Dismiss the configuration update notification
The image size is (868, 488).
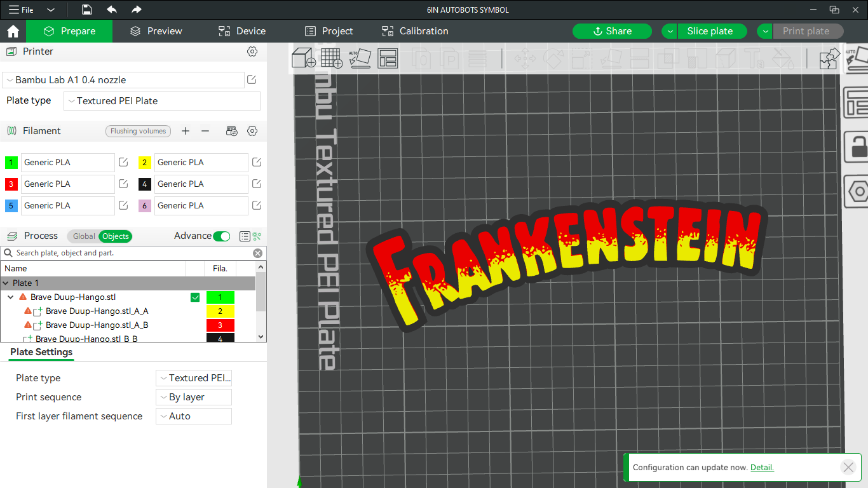click(848, 468)
